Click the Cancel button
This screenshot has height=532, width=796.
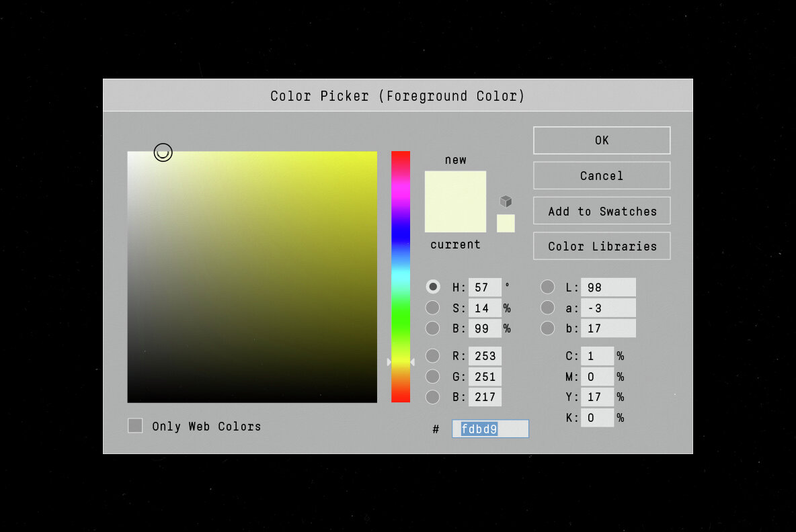tap(602, 175)
